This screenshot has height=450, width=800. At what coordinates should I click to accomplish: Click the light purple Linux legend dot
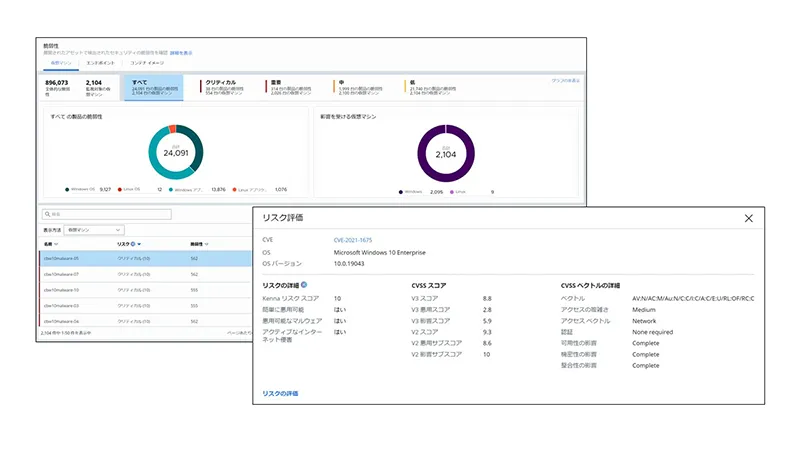[452, 192]
